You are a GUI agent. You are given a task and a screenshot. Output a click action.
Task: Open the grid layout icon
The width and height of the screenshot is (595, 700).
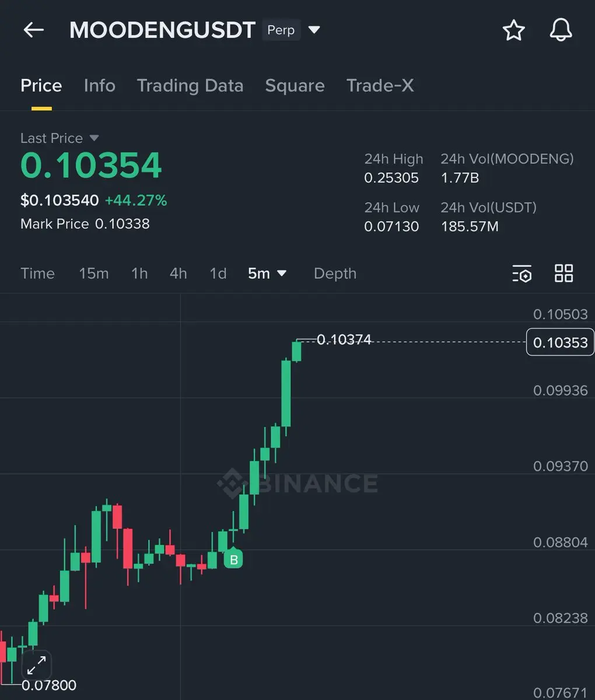click(x=564, y=273)
